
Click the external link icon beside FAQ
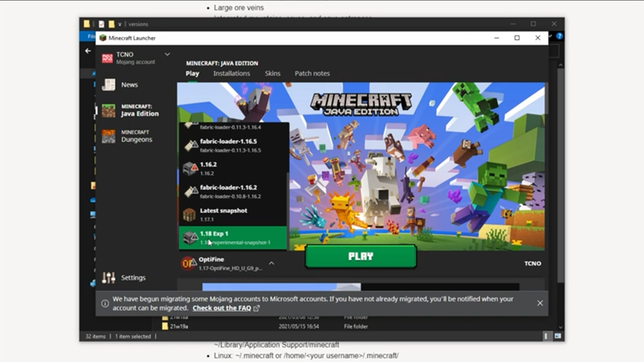256,308
